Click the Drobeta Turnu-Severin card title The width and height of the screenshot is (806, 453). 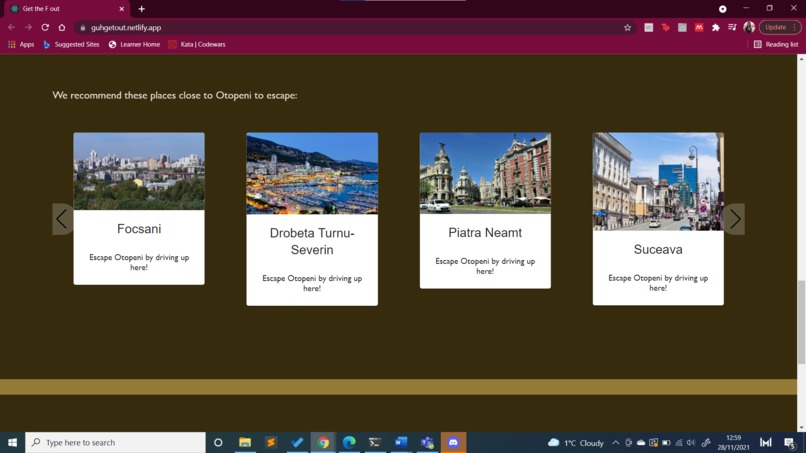coord(312,241)
